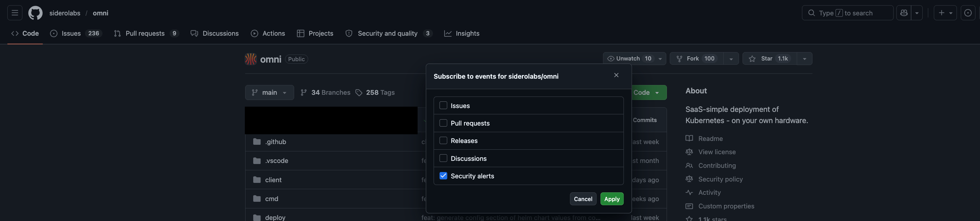Open siderolabs organization link
980x221 pixels.
click(x=65, y=13)
